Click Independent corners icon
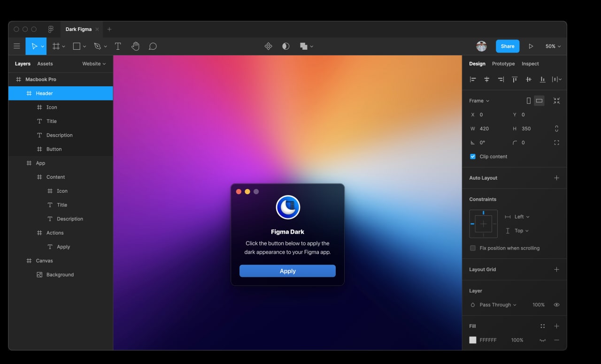This screenshot has height=364, width=601. pyautogui.click(x=556, y=143)
